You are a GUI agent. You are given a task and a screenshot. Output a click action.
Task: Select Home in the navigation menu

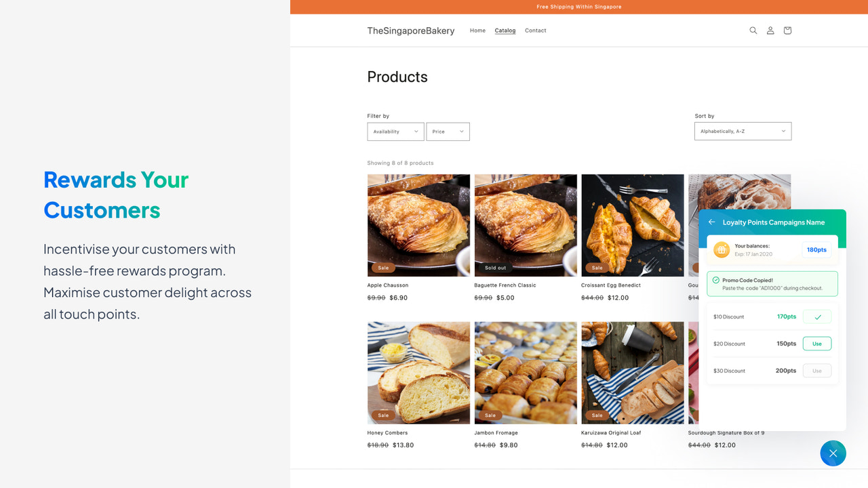[477, 30]
